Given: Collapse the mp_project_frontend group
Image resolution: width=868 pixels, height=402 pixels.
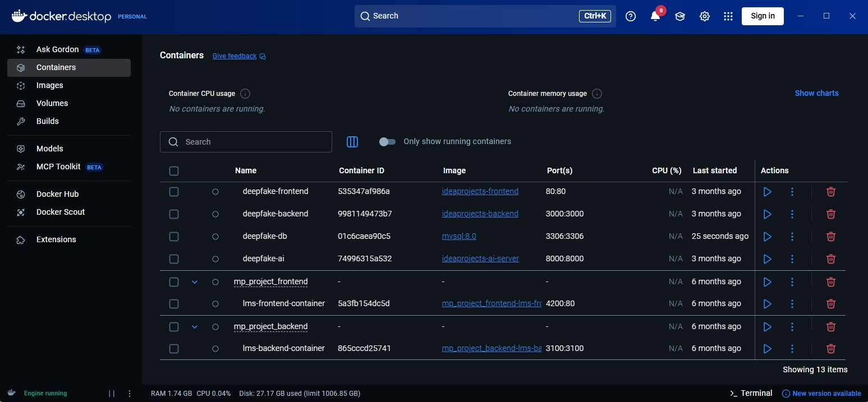Looking at the screenshot, I should pyautogui.click(x=195, y=282).
